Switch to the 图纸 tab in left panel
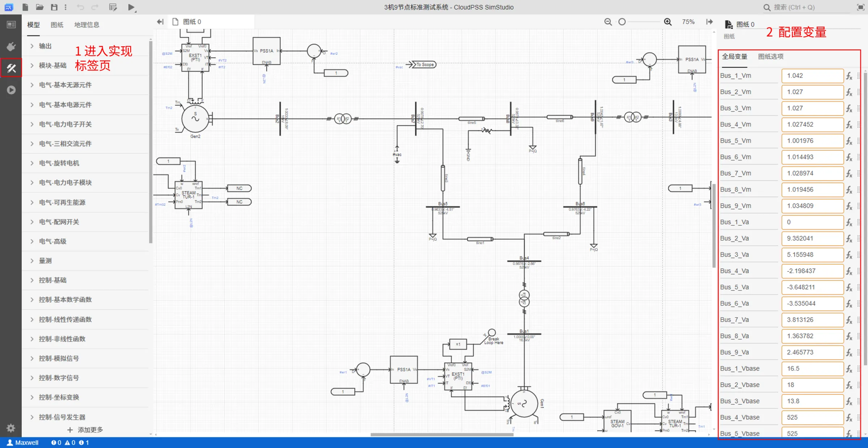Screen dimensions: 868x448 (x=57, y=25)
